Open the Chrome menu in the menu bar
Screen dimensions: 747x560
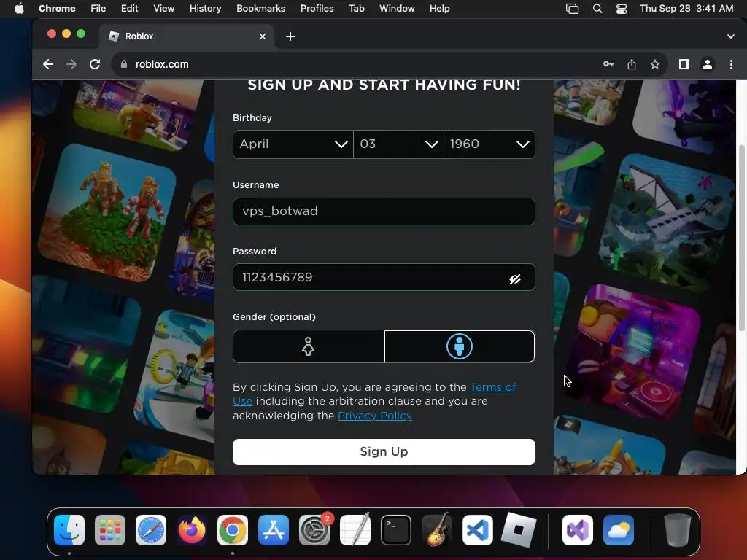57,9
